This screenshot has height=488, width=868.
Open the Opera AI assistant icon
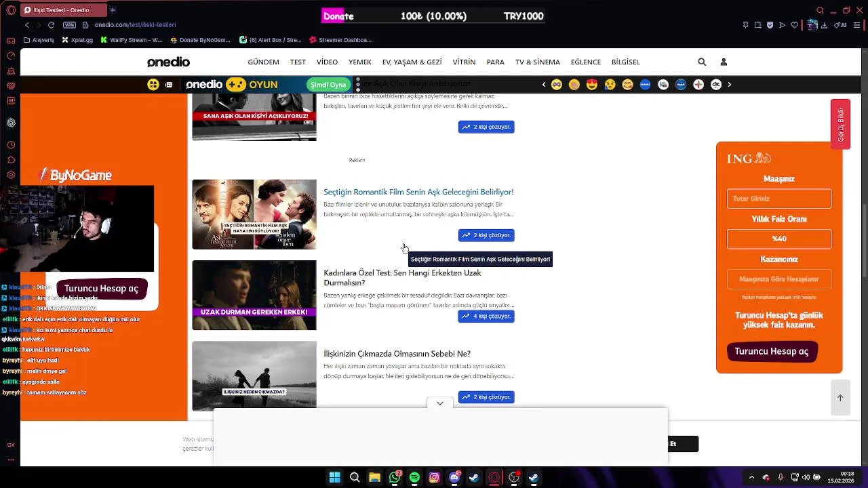[x=842, y=25]
